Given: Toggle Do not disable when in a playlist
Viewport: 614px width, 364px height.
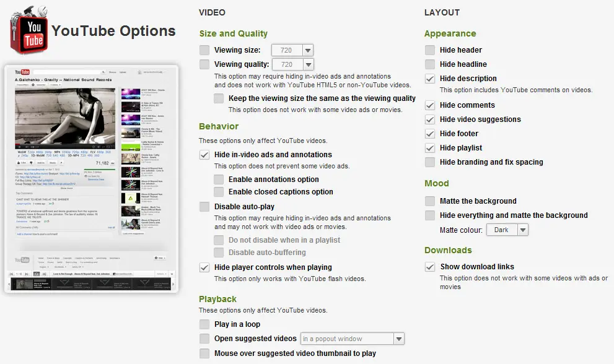Looking at the screenshot, I should pos(219,240).
